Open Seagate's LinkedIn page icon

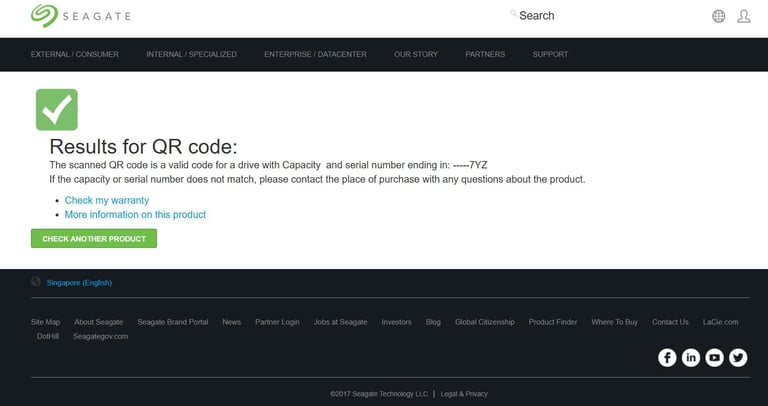[x=691, y=358]
